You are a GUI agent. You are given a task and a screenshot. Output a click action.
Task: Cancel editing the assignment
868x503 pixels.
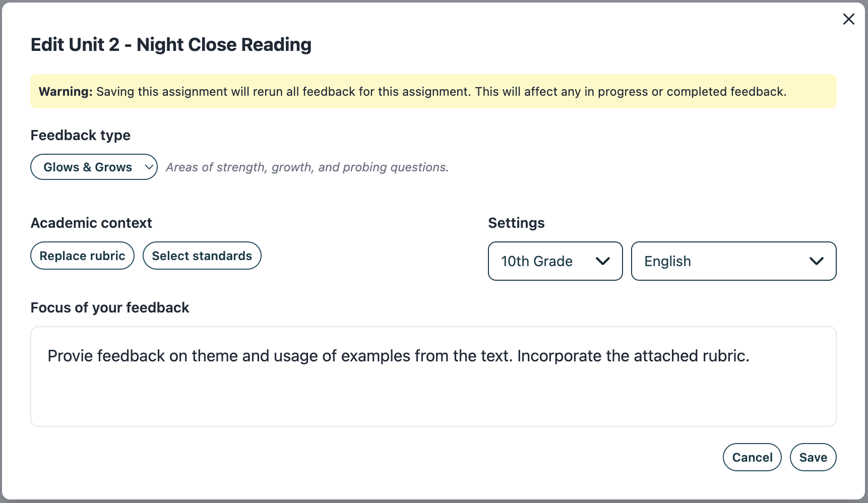(x=752, y=457)
